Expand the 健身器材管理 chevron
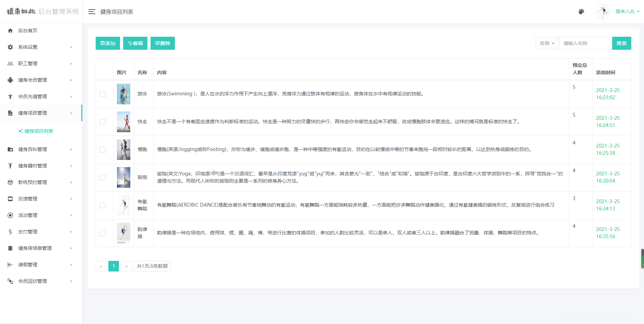 tap(71, 166)
